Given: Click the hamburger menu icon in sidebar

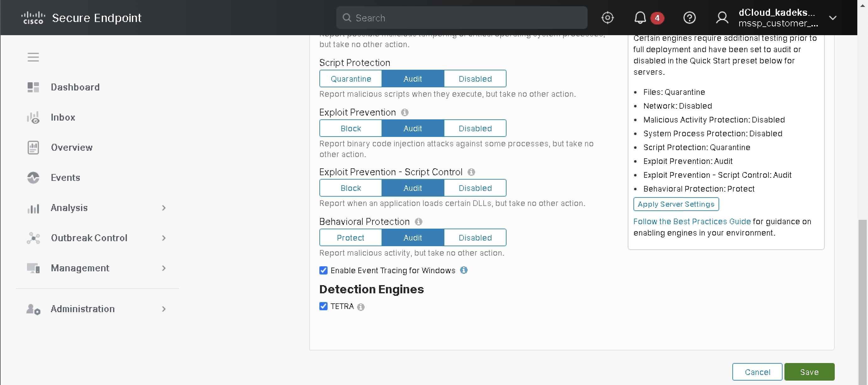Looking at the screenshot, I should pos(33,57).
